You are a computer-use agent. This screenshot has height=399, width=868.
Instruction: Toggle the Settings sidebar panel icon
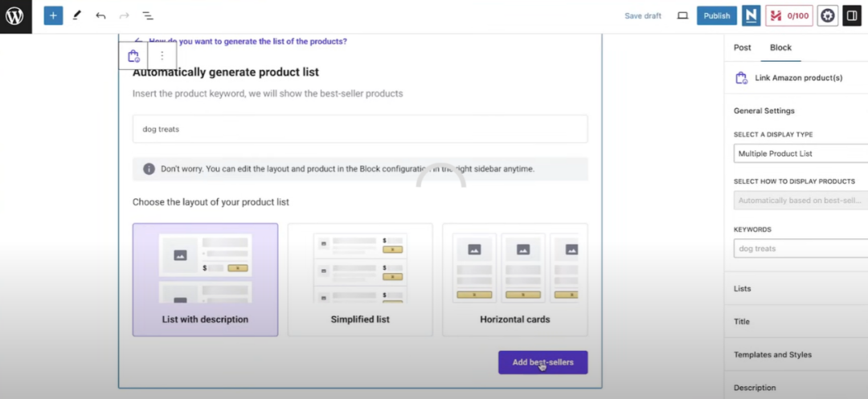(x=851, y=15)
